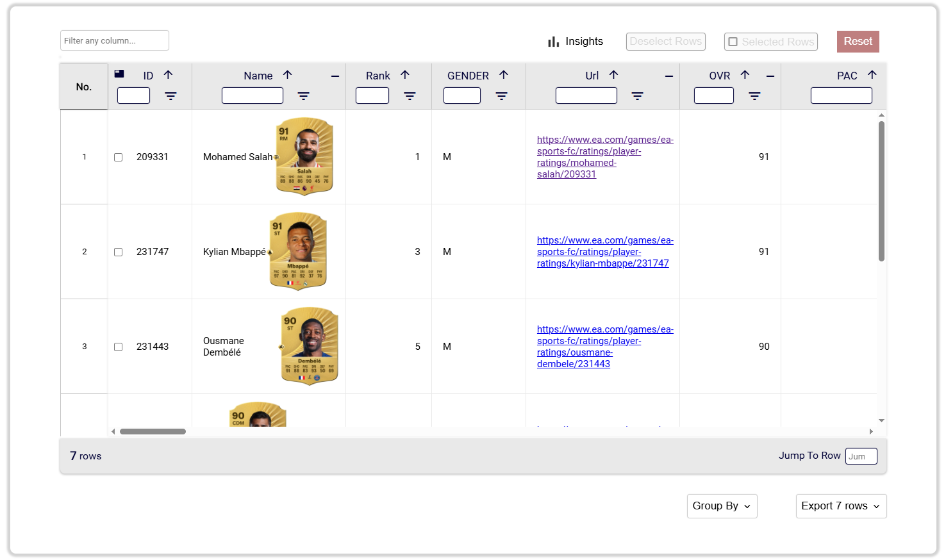Click the scroll right arrow
946x560 pixels.
[x=871, y=432]
